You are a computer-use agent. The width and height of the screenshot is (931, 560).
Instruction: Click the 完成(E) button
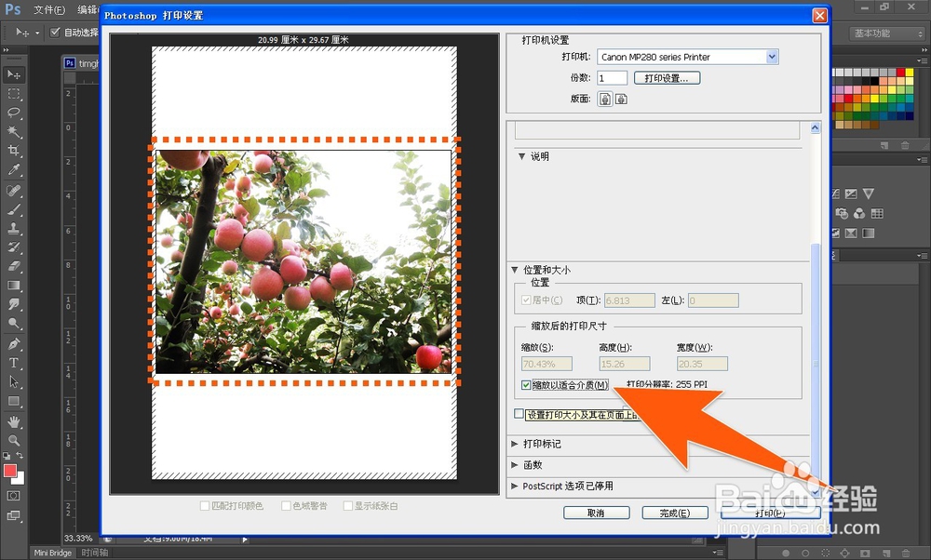click(675, 513)
